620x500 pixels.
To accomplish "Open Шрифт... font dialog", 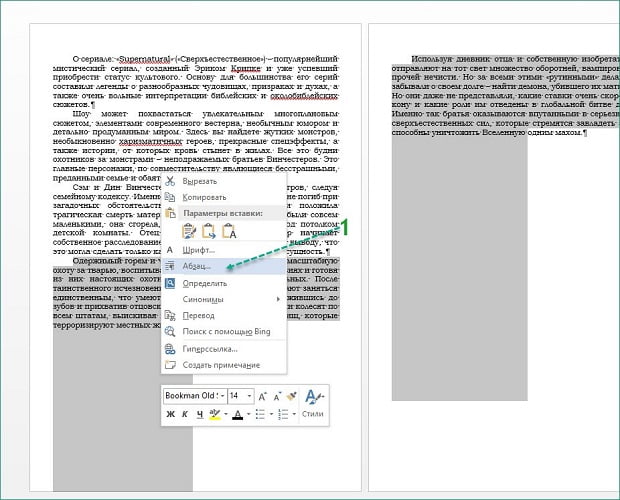I will (224, 250).
